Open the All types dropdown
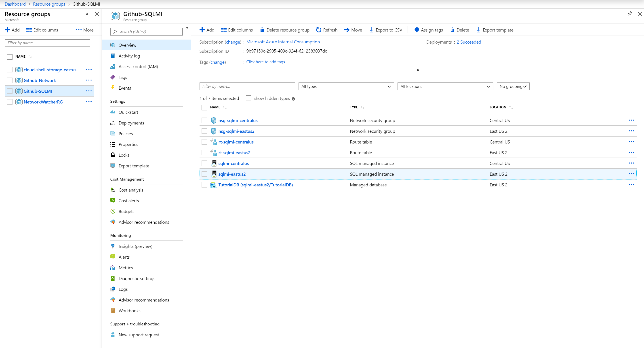Image resolution: width=644 pixels, height=348 pixels. tap(346, 86)
